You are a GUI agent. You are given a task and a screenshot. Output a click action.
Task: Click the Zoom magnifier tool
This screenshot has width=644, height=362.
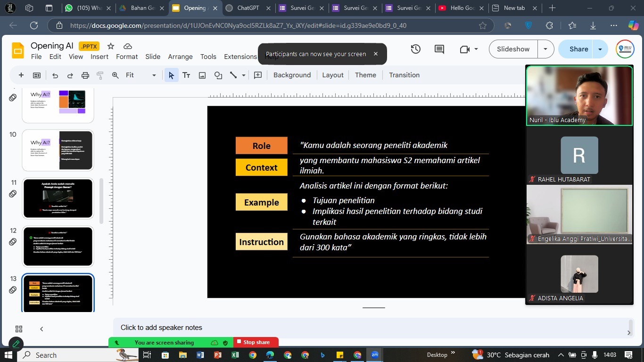point(115,75)
